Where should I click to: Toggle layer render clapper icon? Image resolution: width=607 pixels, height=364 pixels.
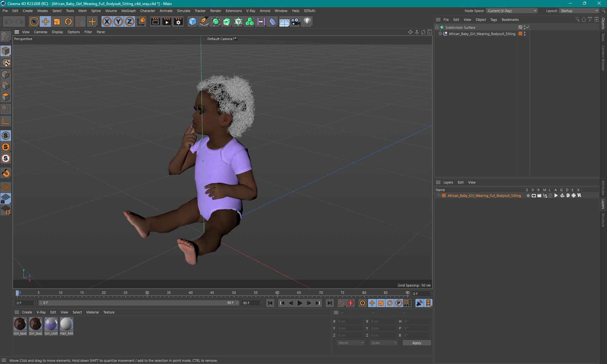(539, 196)
